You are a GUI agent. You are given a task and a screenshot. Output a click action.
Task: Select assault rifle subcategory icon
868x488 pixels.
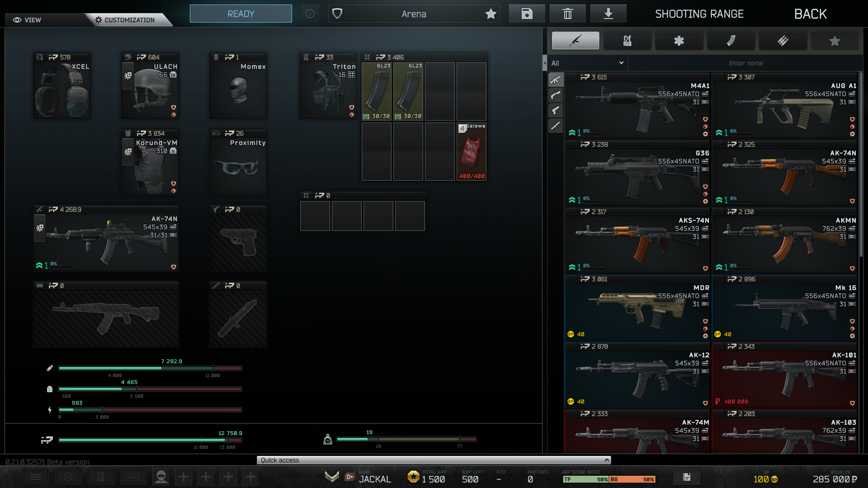pyautogui.click(x=556, y=80)
